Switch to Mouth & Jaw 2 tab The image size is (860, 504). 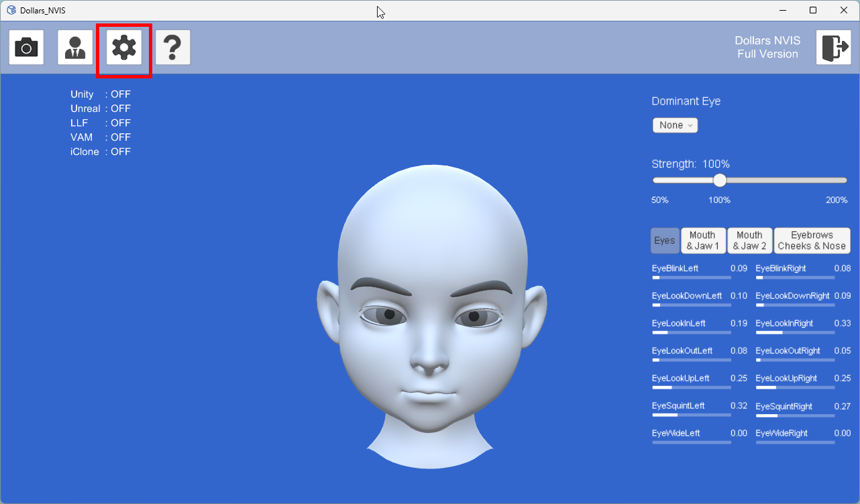[x=749, y=241]
